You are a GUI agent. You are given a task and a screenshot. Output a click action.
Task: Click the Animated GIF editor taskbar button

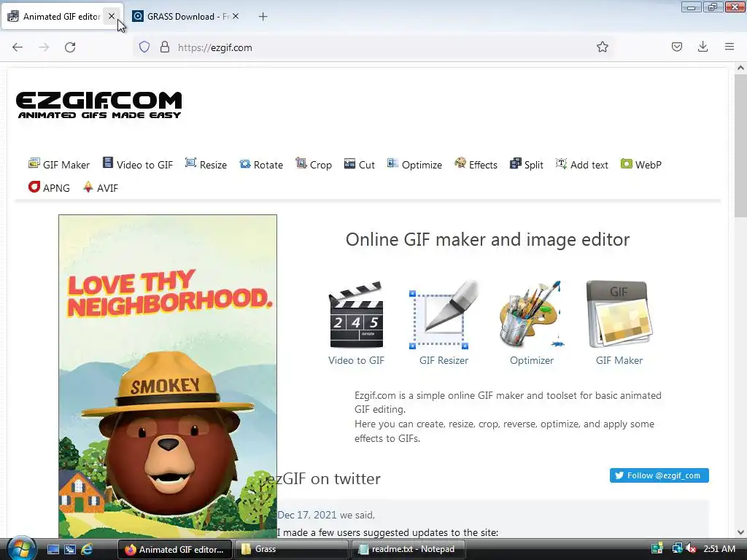175,550
